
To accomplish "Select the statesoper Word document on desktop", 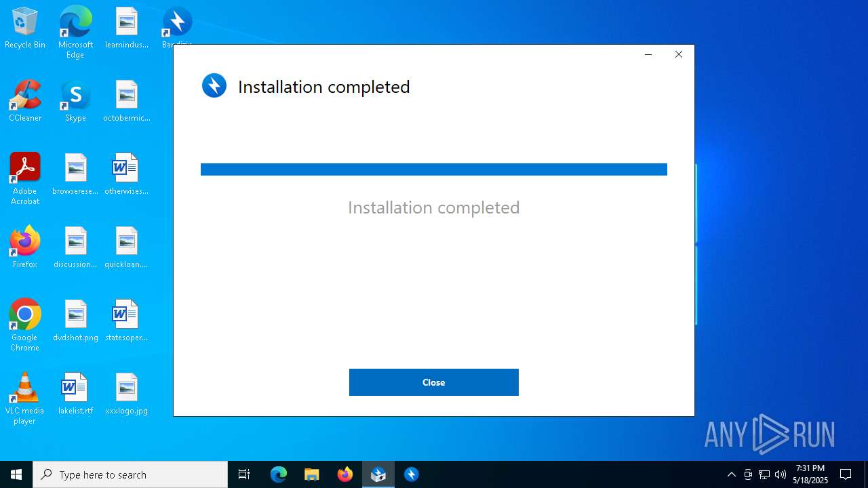I will point(127,321).
